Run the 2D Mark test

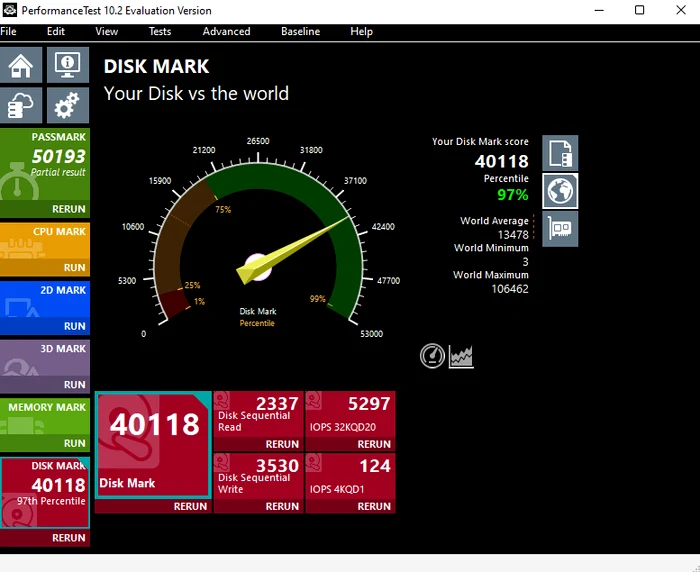75,326
